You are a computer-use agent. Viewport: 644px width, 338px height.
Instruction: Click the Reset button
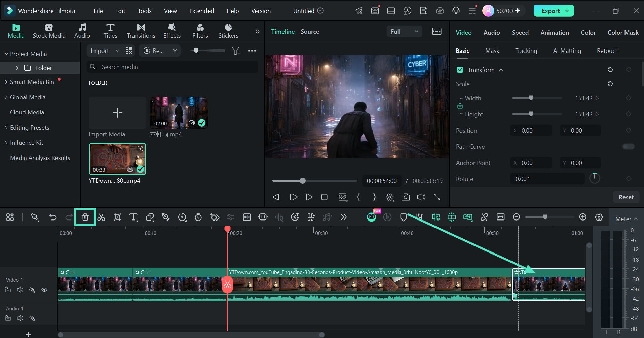pyautogui.click(x=626, y=197)
